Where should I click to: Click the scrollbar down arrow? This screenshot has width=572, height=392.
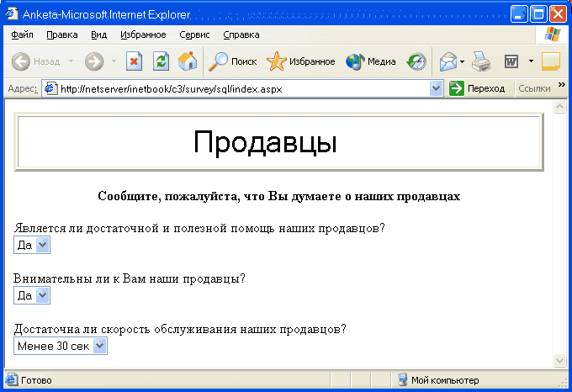point(559,360)
